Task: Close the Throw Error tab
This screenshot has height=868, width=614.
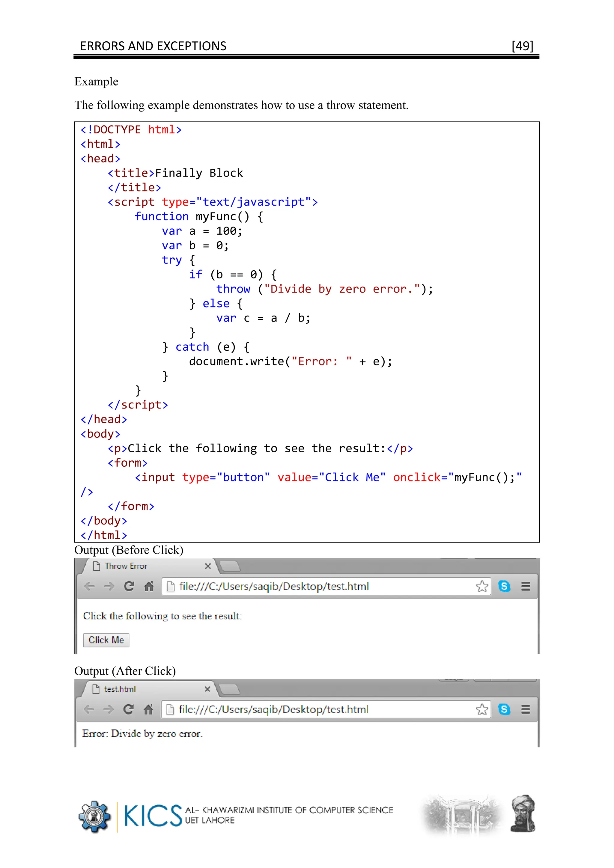Action: point(207,566)
